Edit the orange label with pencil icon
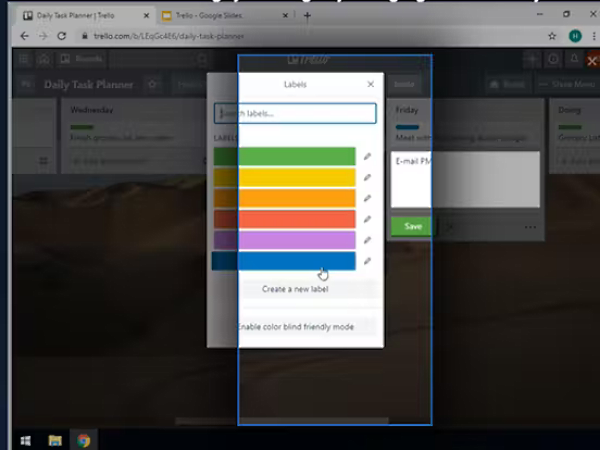This screenshot has width=600, height=450. pyautogui.click(x=367, y=198)
